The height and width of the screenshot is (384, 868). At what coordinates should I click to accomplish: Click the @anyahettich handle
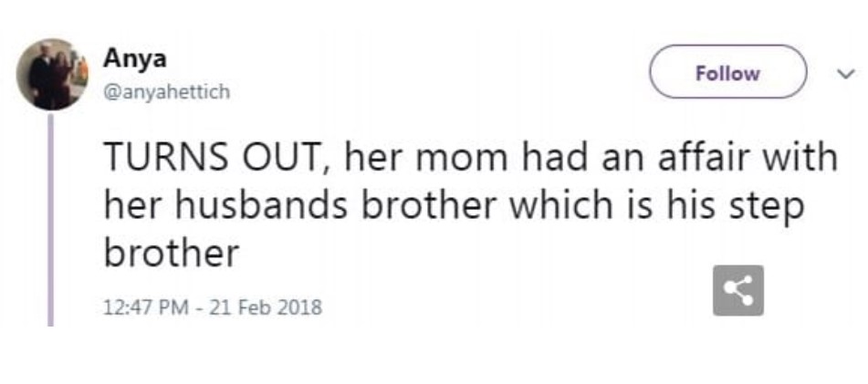(166, 92)
